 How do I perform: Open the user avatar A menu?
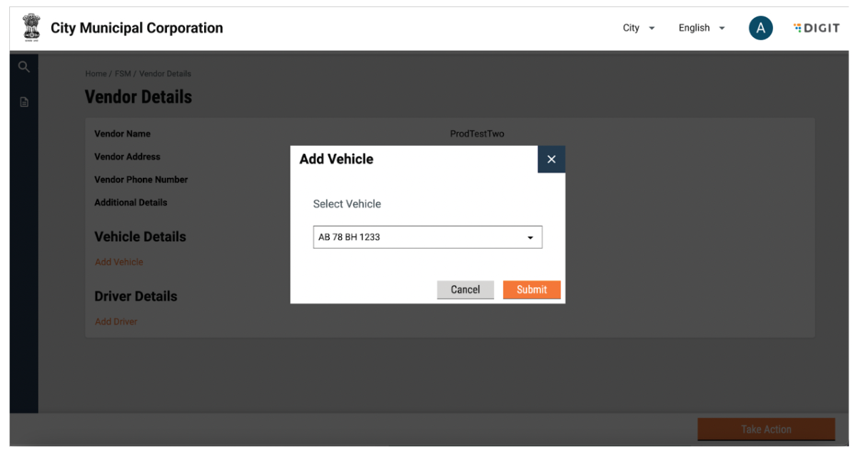[761, 28]
